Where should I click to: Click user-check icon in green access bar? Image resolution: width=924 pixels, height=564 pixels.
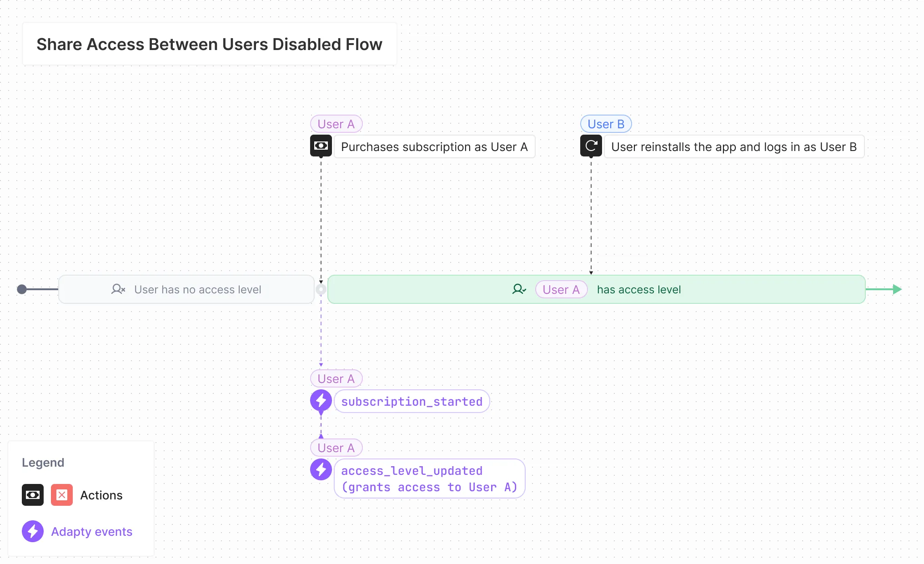pyautogui.click(x=519, y=289)
